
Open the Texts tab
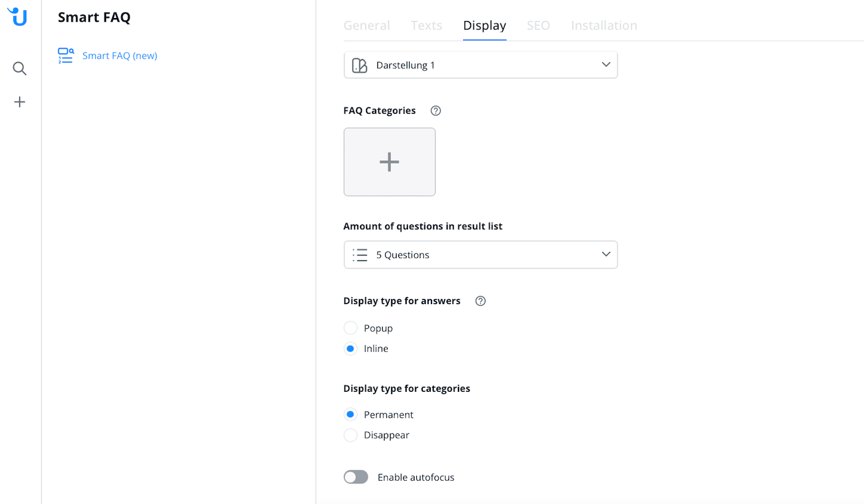click(427, 26)
